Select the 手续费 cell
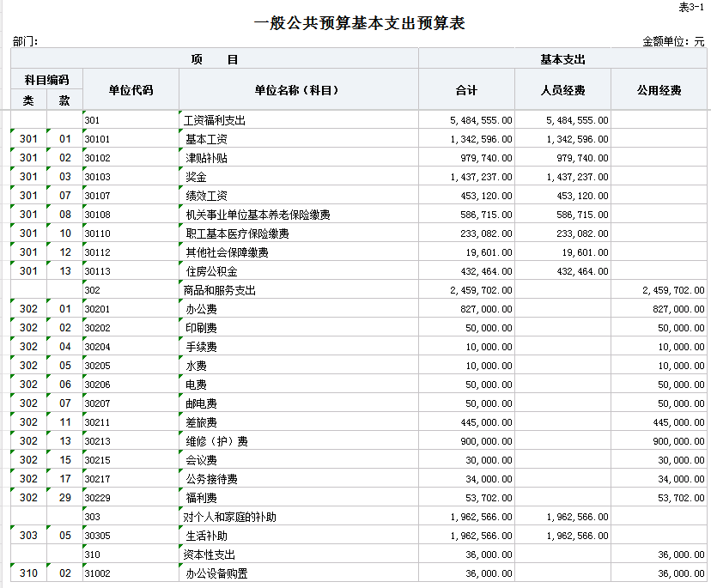This screenshot has width=711, height=588. pos(298,347)
